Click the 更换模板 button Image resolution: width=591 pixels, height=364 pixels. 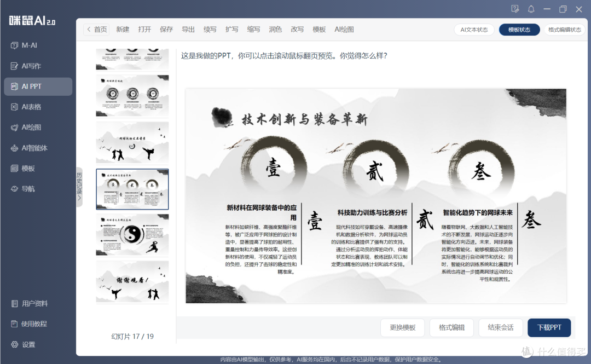click(x=403, y=327)
